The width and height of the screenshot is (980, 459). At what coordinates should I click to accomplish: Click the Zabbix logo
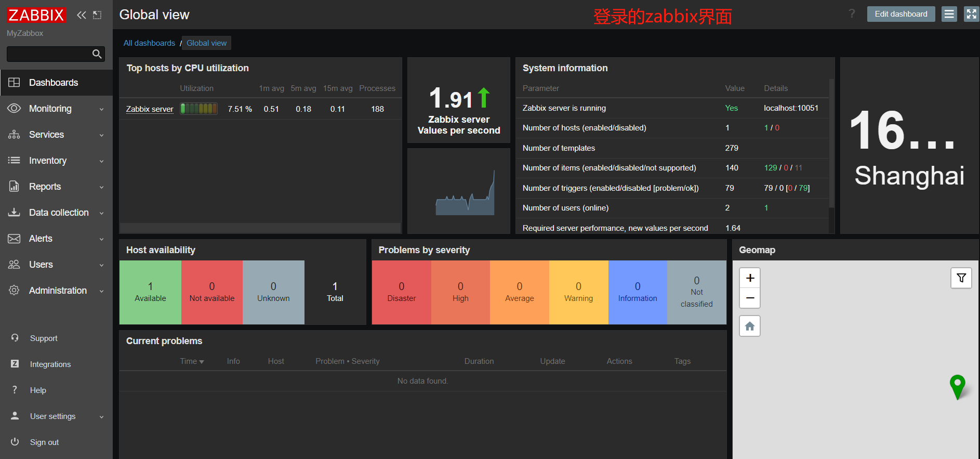pos(36,15)
